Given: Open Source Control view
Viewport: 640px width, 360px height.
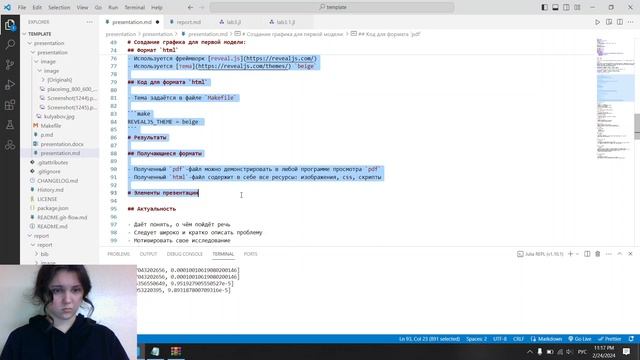Looking at the screenshot, I should [x=10, y=64].
